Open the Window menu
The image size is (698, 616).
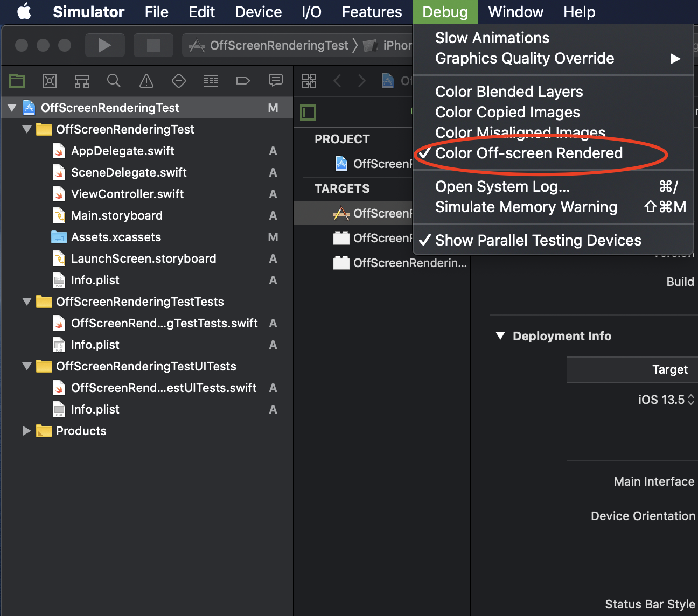coord(516,12)
